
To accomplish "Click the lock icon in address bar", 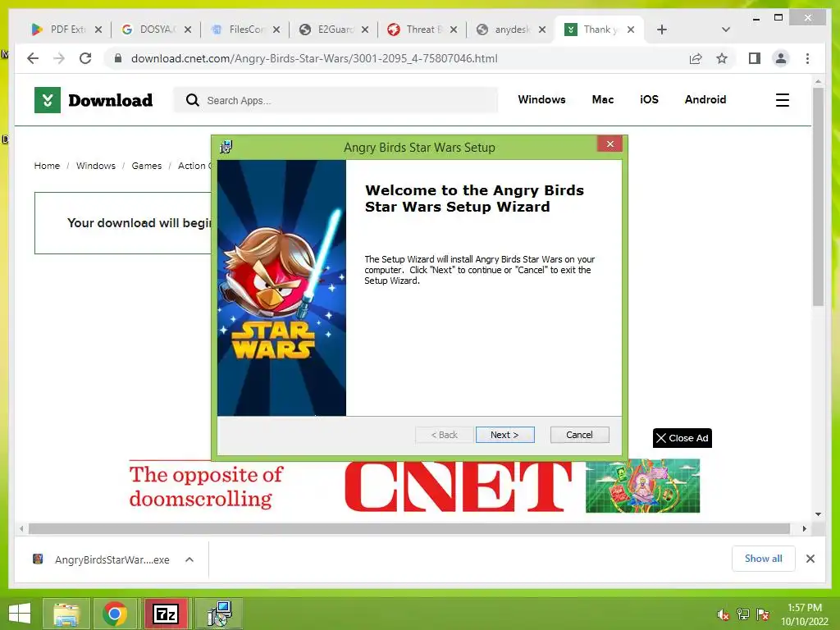I will [118, 58].
